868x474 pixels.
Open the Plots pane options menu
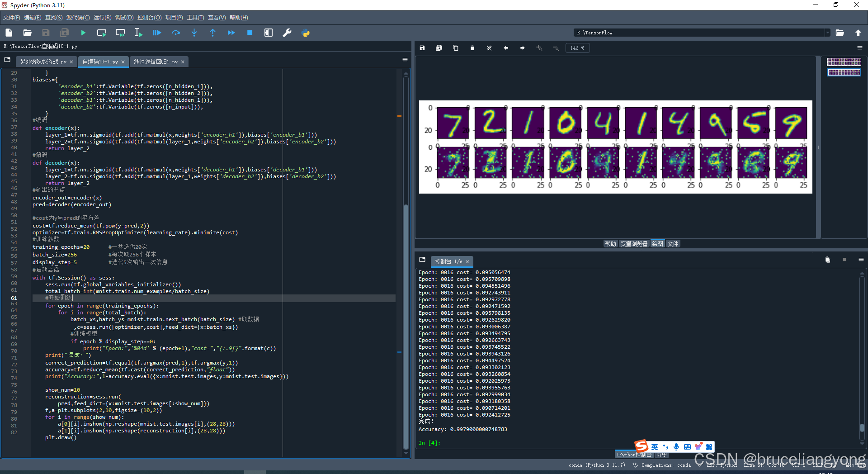pyautogui.click(x=860, y=48)
